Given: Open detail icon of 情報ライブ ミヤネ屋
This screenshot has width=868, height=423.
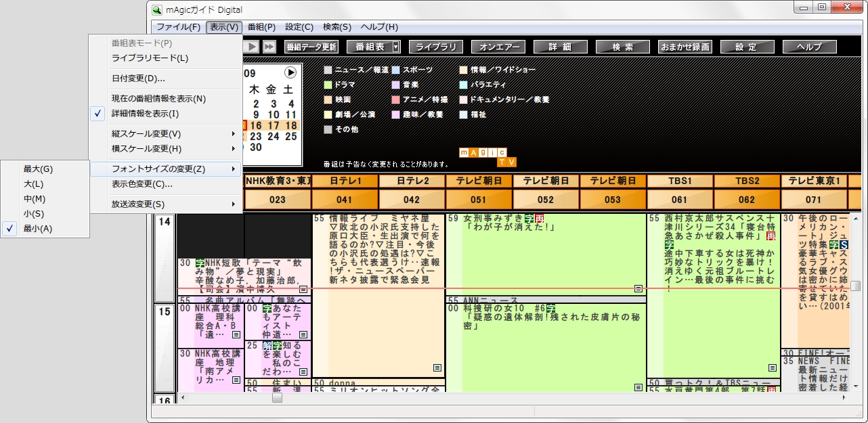Looking at the screenshot, I should point(437,368).
